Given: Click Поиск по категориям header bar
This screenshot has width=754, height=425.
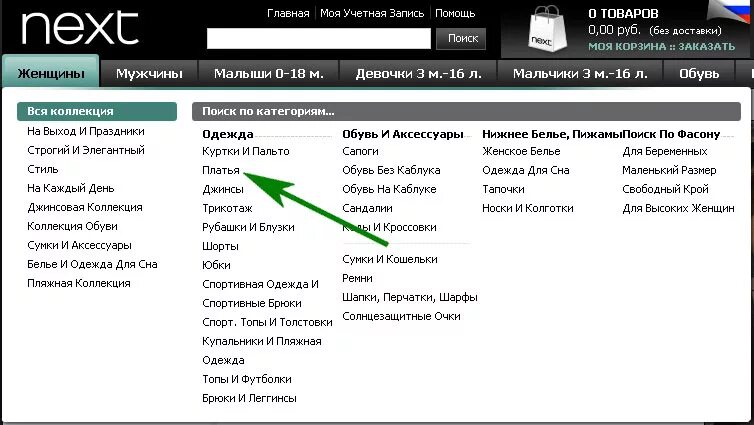Looking at the screenshot, I should pyautogui.click(x=466, y=112).
